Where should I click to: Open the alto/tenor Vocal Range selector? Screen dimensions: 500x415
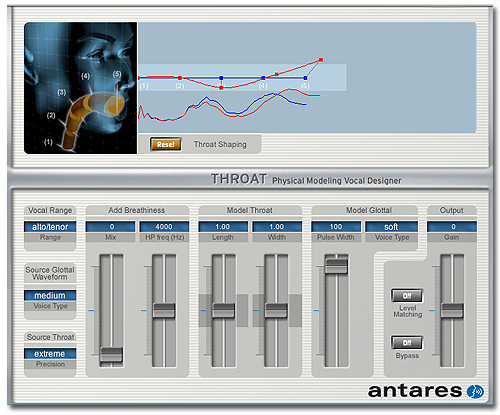[50, 227]
